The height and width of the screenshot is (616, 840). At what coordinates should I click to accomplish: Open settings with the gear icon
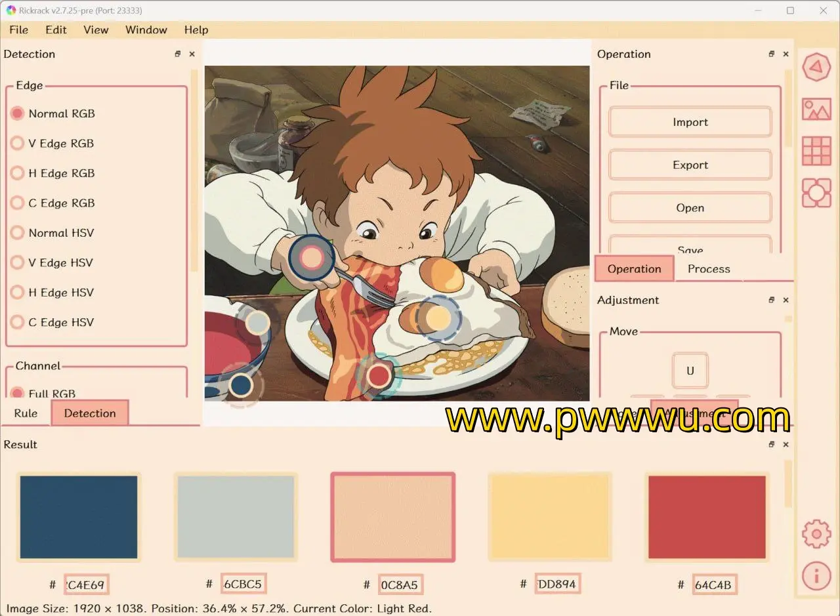[816, 534]
